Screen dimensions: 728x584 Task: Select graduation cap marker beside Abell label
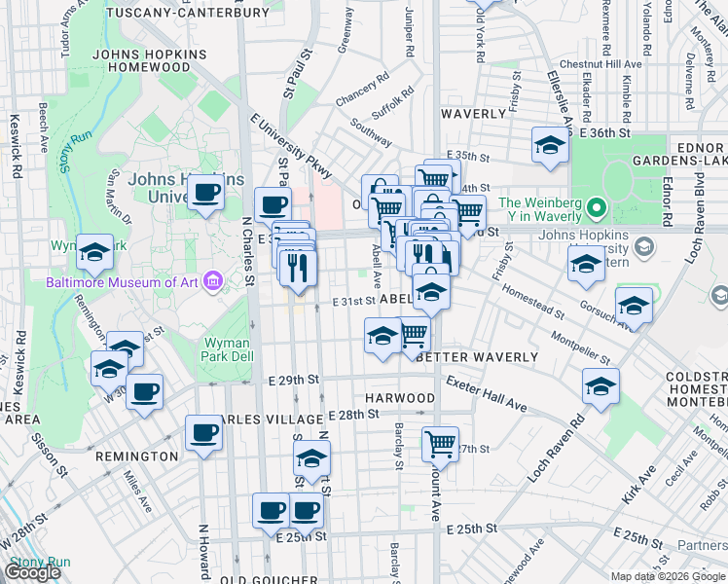coord(431,293)
